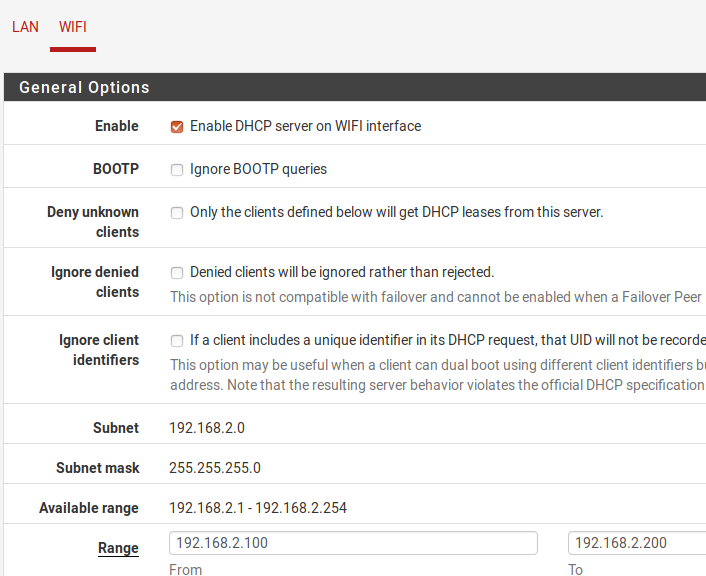Click Subnet value 192.168.2.0

point(207,428)
